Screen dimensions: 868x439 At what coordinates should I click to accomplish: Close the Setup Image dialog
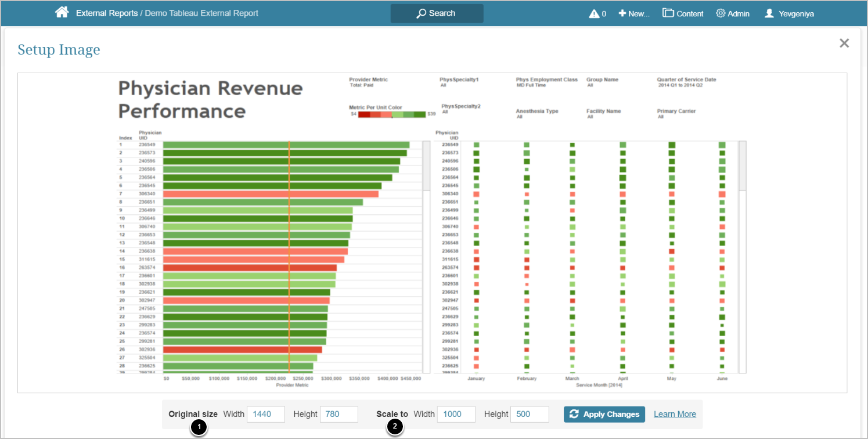(x=844, y=43)
